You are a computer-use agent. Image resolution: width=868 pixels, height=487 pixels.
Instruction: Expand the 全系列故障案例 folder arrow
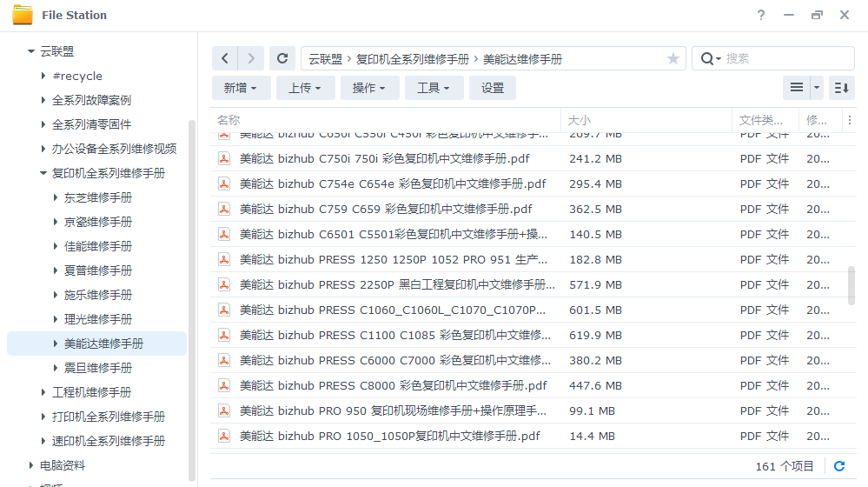(x=43, y=100)
